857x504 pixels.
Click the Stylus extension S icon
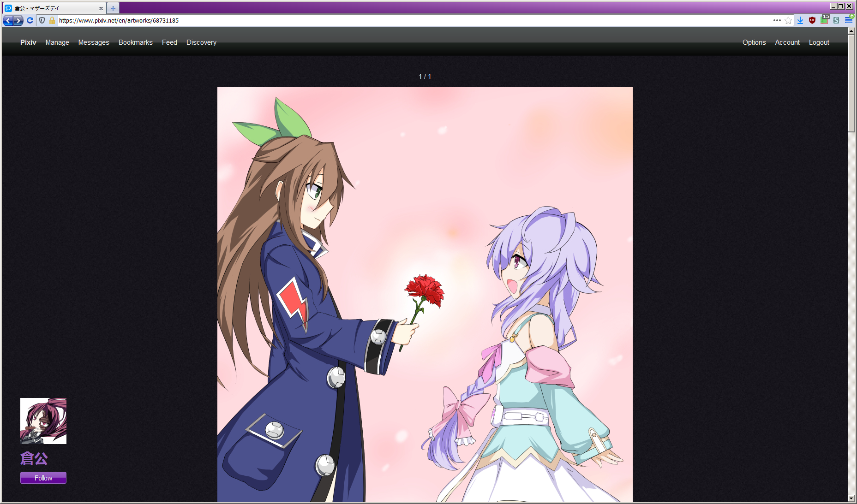(x=836, y=20)
